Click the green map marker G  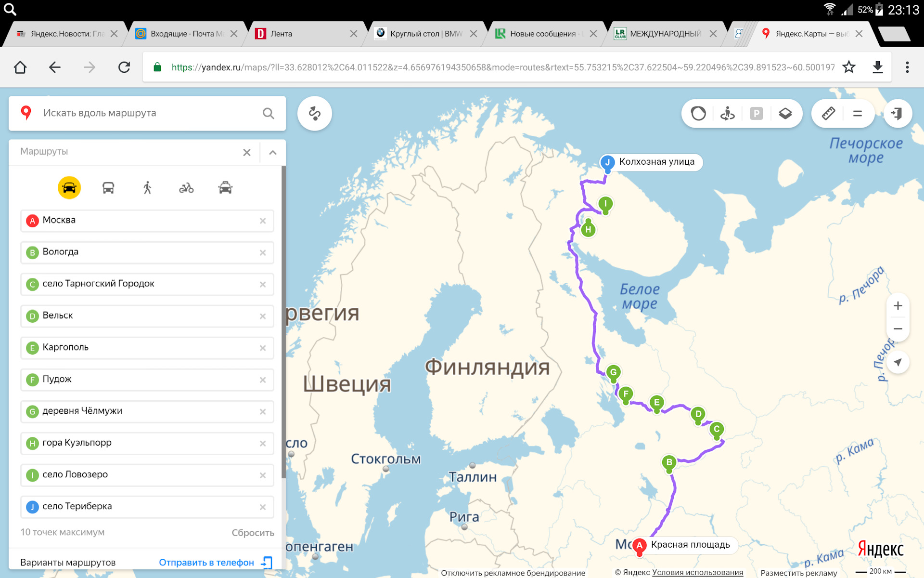pos(613,372)
